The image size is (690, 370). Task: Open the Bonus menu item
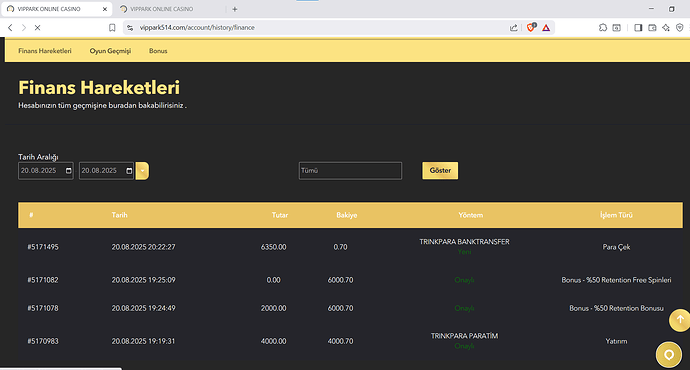click(158, 51)
